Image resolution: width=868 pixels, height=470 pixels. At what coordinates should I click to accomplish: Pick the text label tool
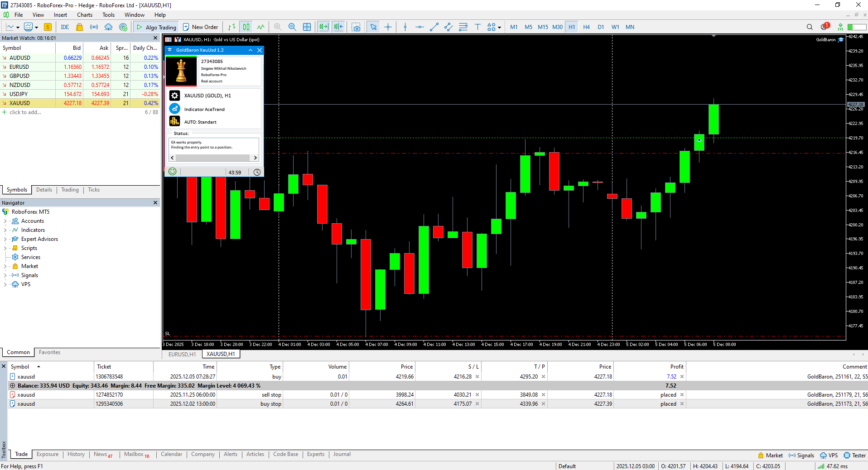(x=477, y=27)
